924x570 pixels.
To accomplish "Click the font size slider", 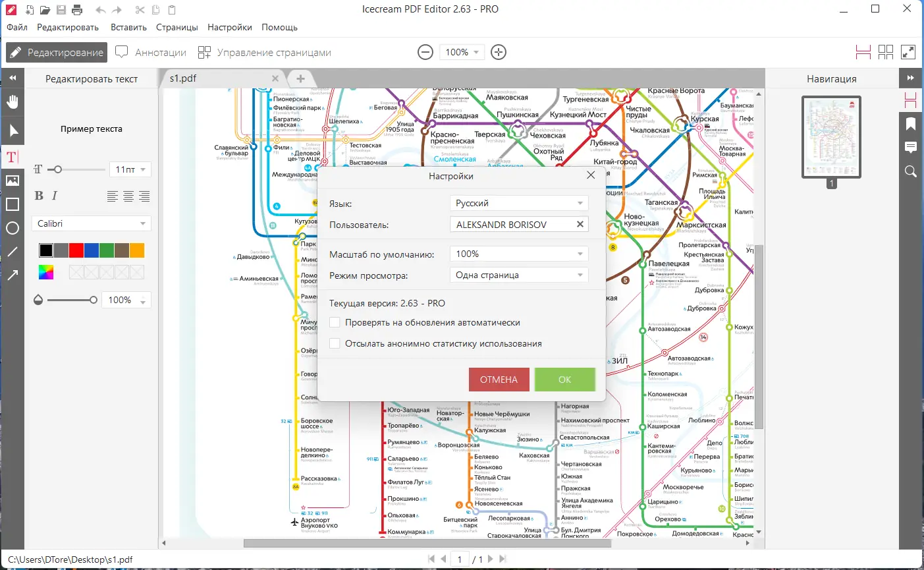I will click(x=76, y=169).
